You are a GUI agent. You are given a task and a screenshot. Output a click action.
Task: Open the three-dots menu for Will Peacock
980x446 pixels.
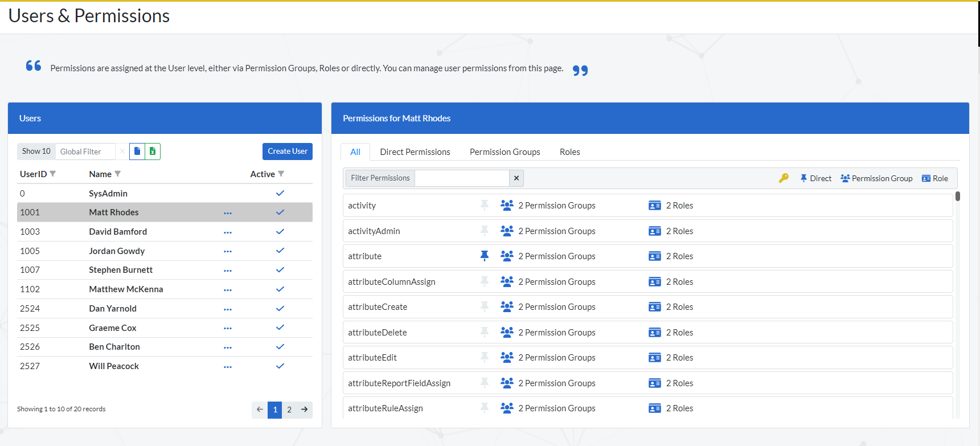(228, 367)
